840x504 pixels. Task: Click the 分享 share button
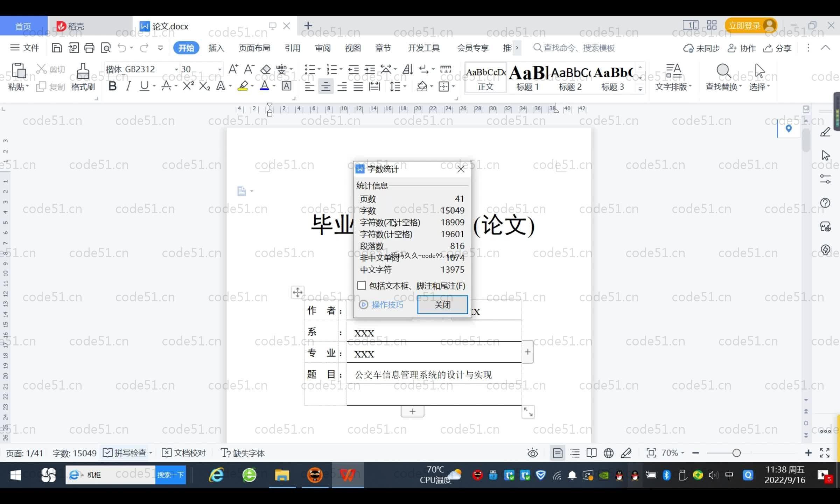coord(777,48)
